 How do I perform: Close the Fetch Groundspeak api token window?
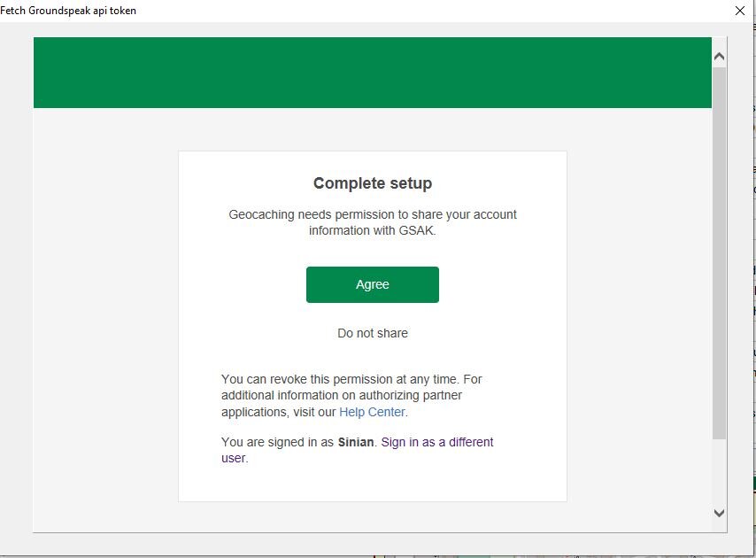pos(740,11)
